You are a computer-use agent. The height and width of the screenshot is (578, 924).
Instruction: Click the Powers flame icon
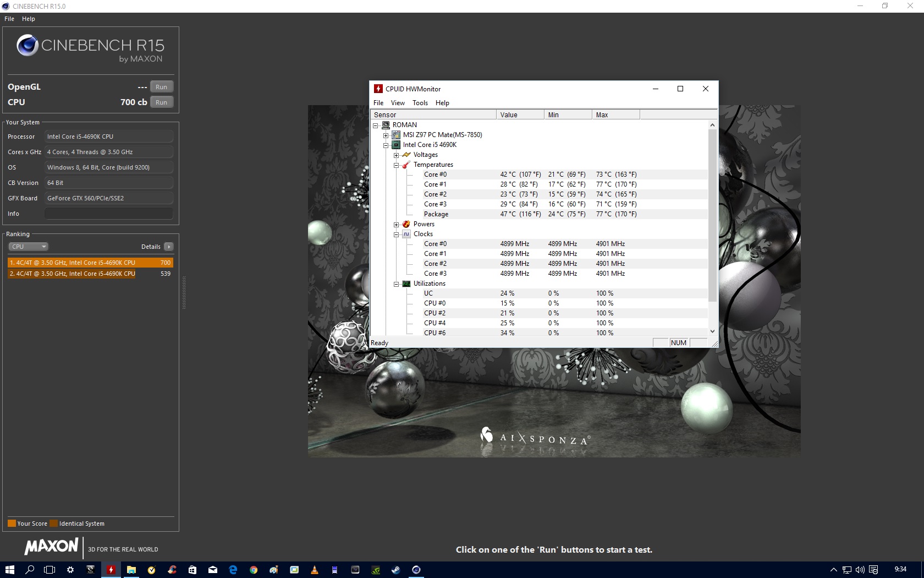point(406,224)
